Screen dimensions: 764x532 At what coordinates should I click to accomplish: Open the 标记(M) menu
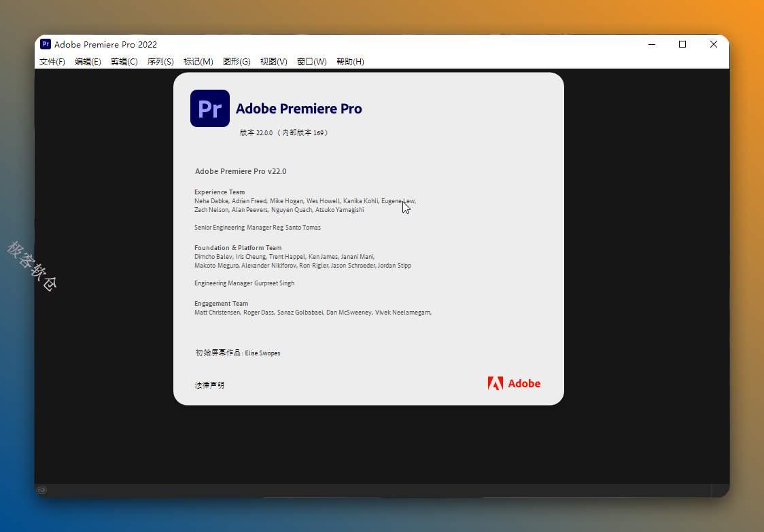[x=198, y=61]
